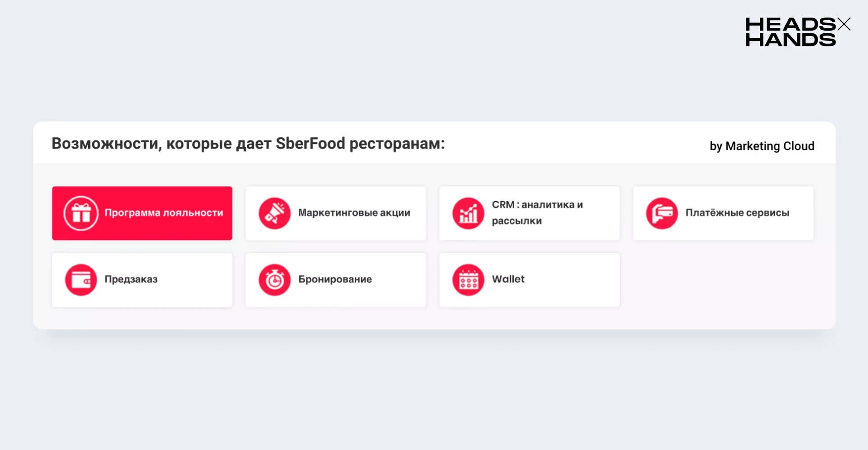Viewport: 868px width, 450px height.
Task: Click the heading 'Возможности, которые дает SberFood ресторанам:'
Action: coord(248,144)
